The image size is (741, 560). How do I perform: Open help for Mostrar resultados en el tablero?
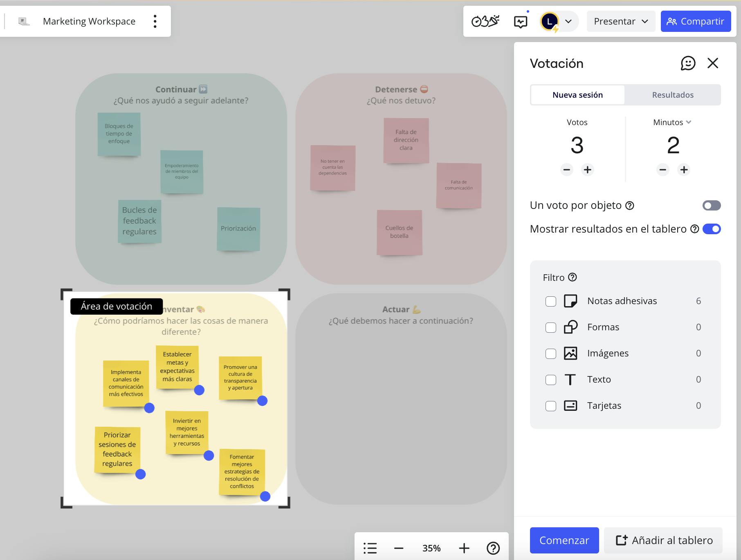[694, 229]
